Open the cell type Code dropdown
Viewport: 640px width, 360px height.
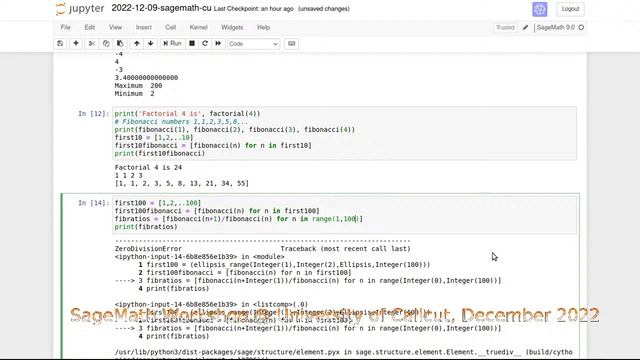(x=253, y=44)
